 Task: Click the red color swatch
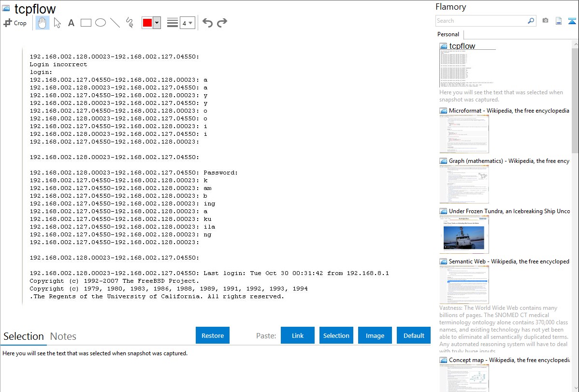pyautogui.click(x=147, y=23)
